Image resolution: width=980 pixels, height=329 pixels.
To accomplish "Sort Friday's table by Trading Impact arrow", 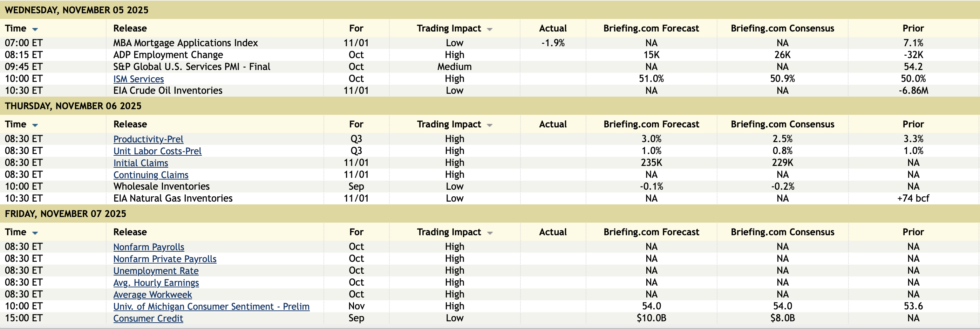I will pos(490,233).
